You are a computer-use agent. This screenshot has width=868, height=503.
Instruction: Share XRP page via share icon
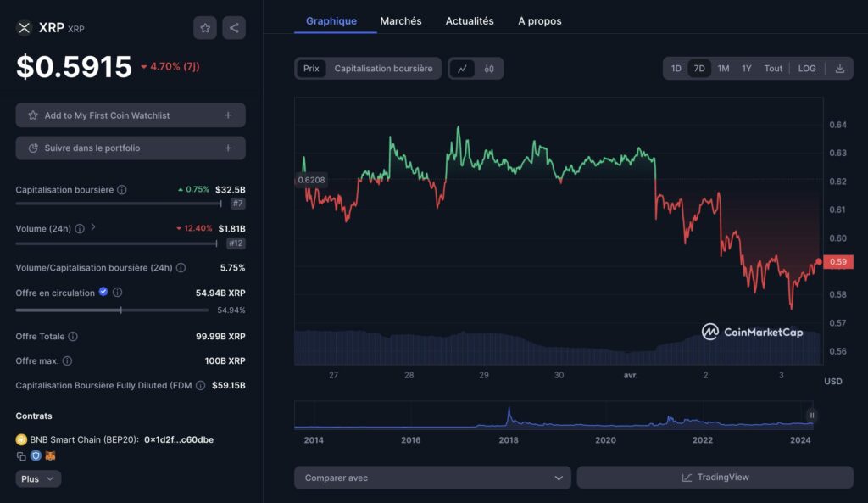click(234, 28)
